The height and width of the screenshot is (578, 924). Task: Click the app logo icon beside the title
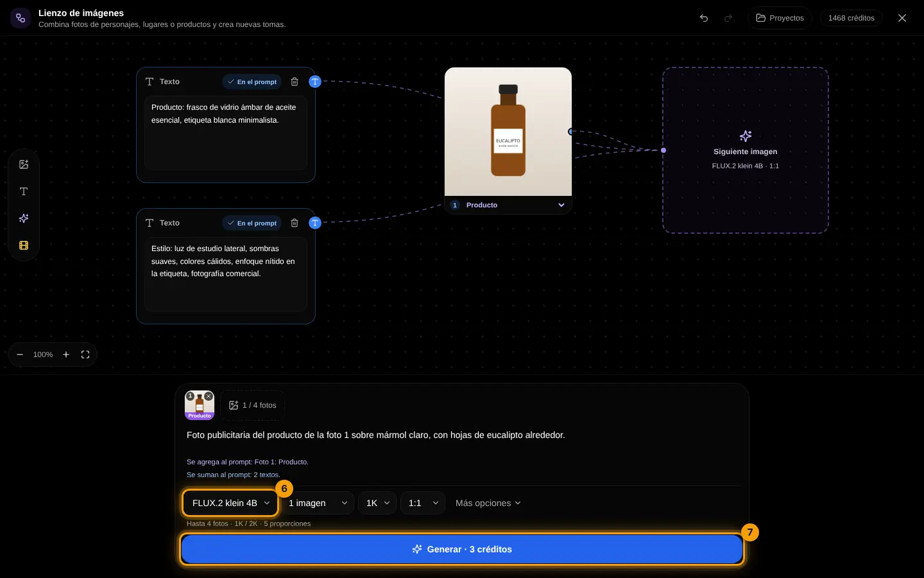pyautogui.click(x=21, y=18)
